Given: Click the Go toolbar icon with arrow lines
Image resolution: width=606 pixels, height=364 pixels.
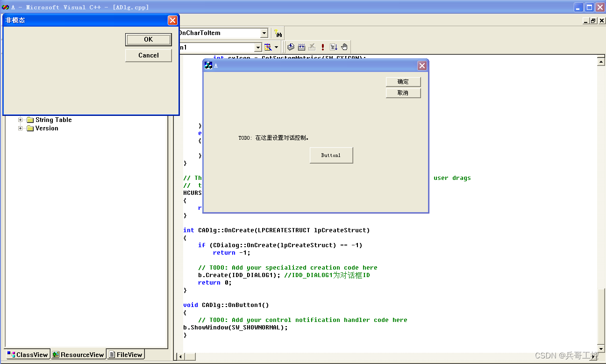Looking at the screenshot, I should (x=333, y=47).
